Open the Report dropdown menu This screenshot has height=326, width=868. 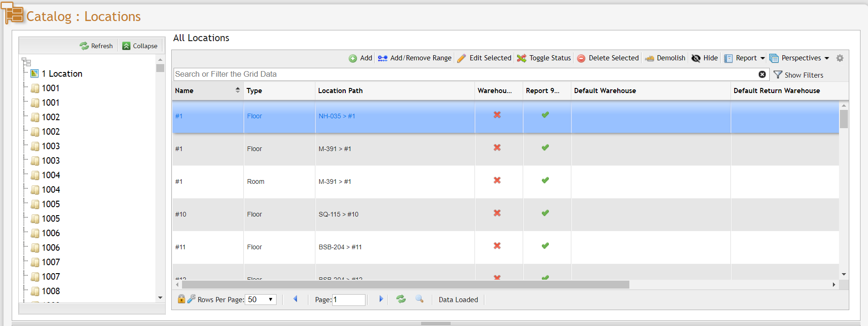click(744, 58)
